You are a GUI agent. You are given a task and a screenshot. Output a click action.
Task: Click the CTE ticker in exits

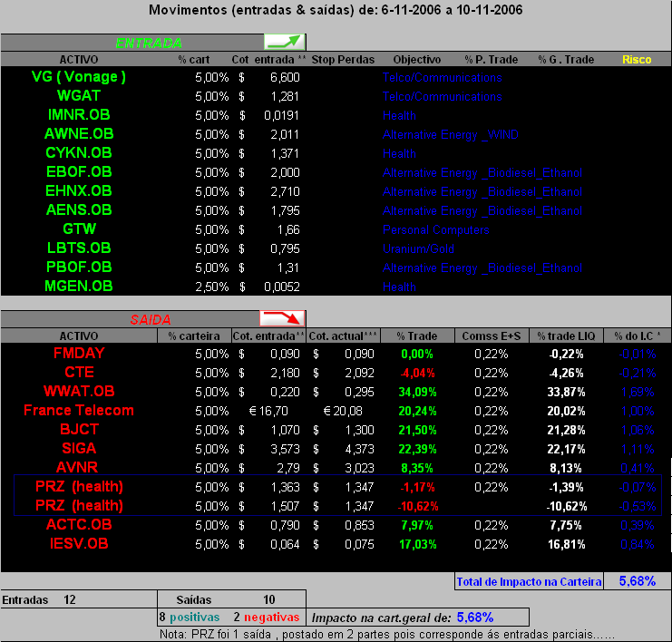coord(79,372)
